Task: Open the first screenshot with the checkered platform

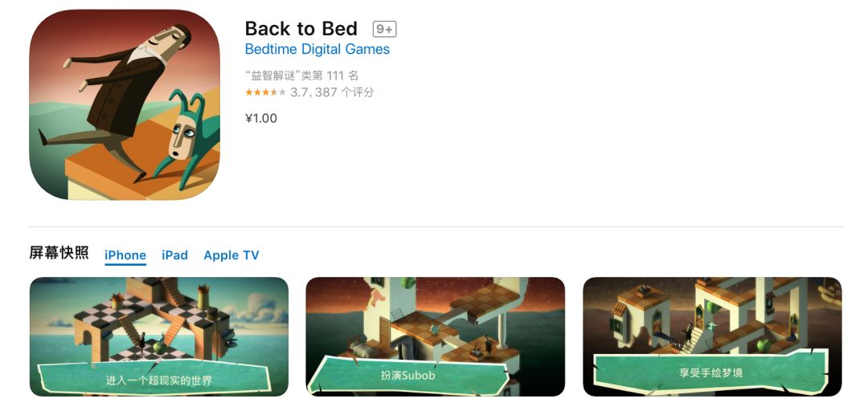Action: point(159,336)
